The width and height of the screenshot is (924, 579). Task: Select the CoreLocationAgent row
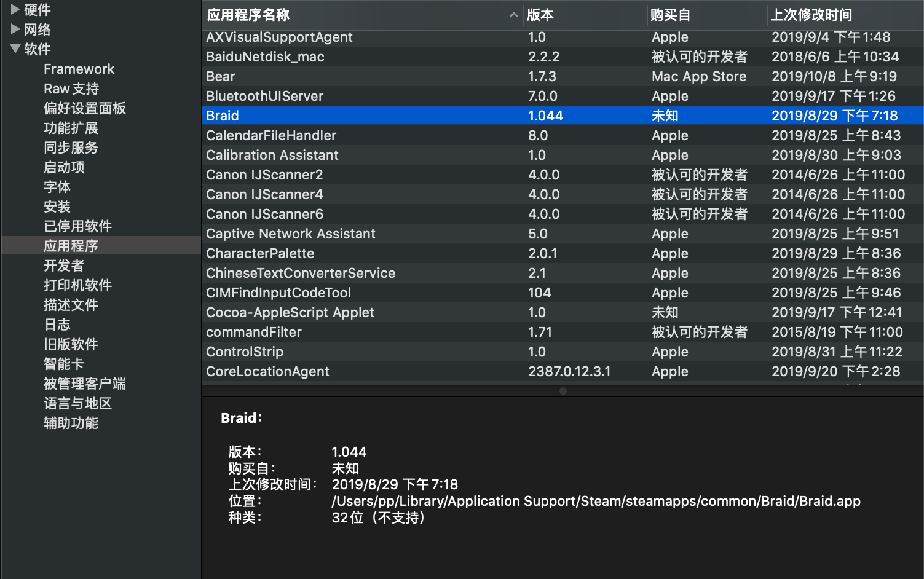(563, 371)
